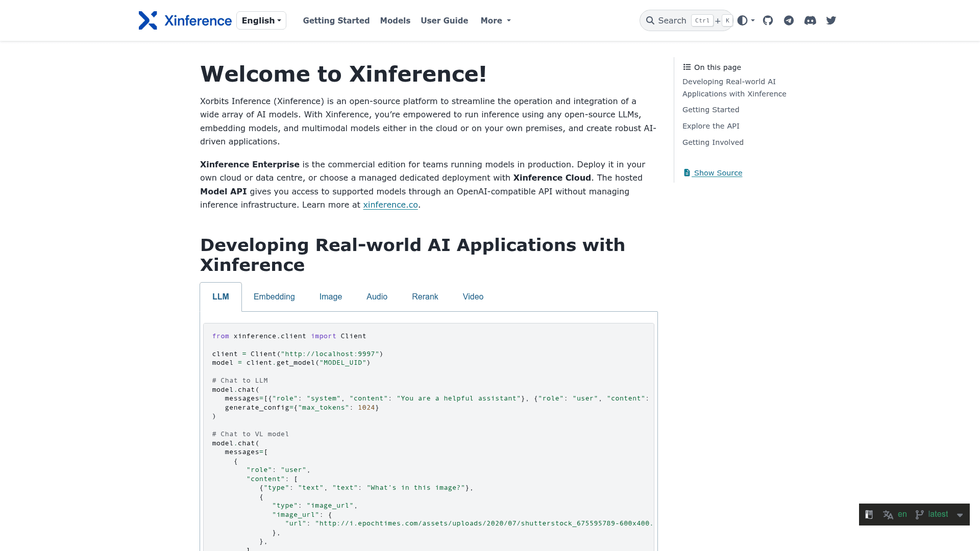Open the User Guide nav item
Viewport: 980px width, 551px height.
[444, 20]
